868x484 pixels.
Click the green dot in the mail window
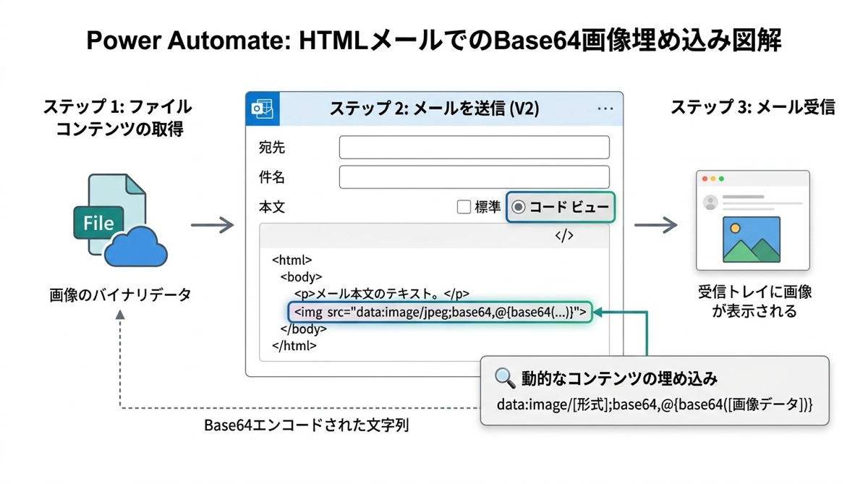pyautogui.click(x=720, y=179)
